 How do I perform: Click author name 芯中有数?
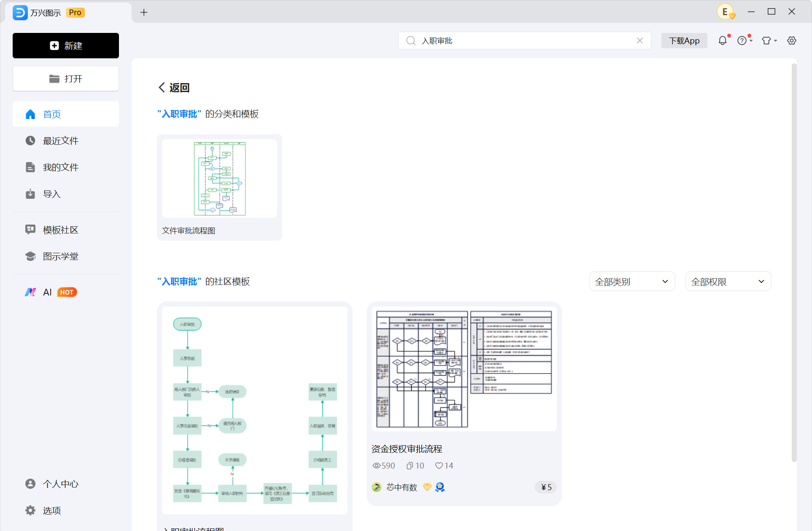(402, 487)
